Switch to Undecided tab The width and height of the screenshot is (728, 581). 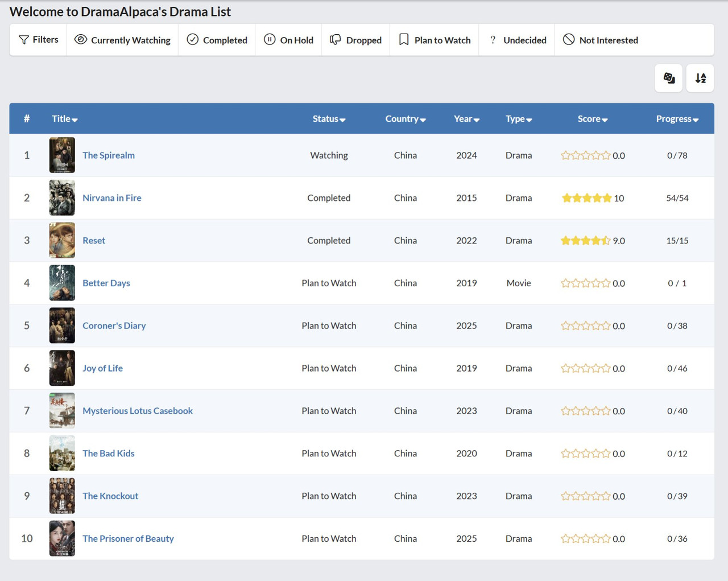pyautogui.click(x=517, y=40)
